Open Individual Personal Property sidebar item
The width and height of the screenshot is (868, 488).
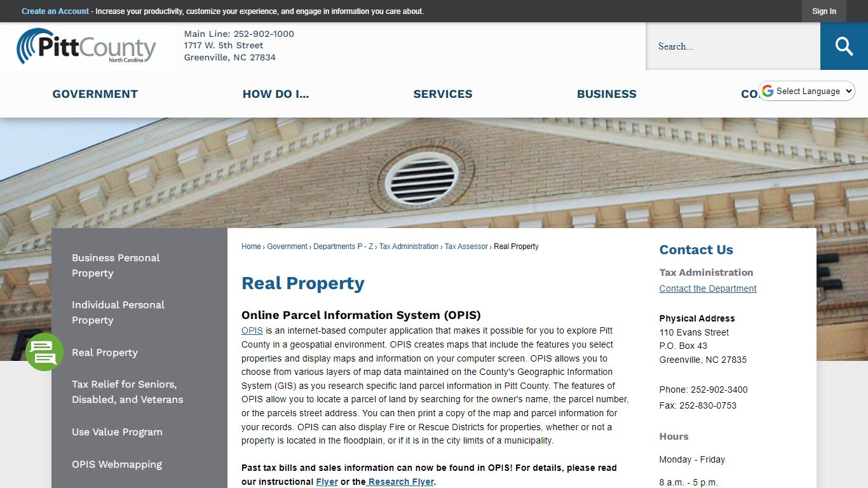click(118, 313)
